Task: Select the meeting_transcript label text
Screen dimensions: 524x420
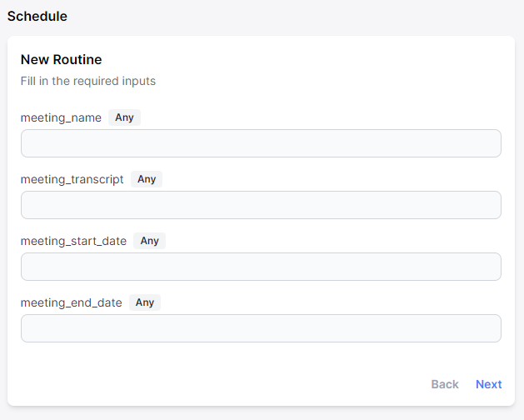Action: click(72, 179)
